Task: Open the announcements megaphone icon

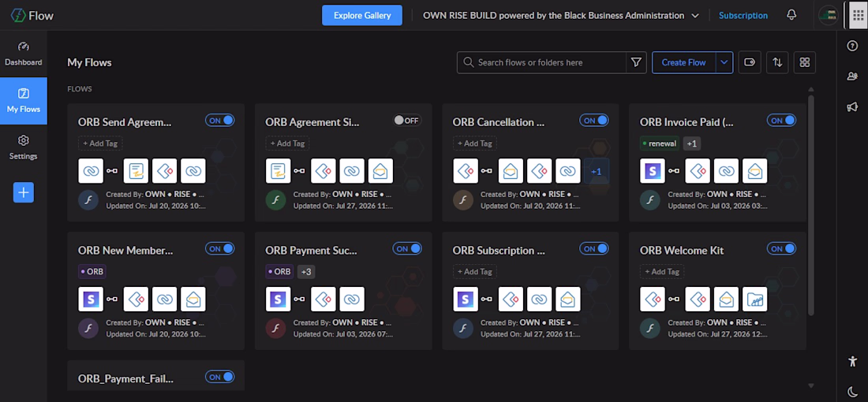Action: [x=852, y=106]
